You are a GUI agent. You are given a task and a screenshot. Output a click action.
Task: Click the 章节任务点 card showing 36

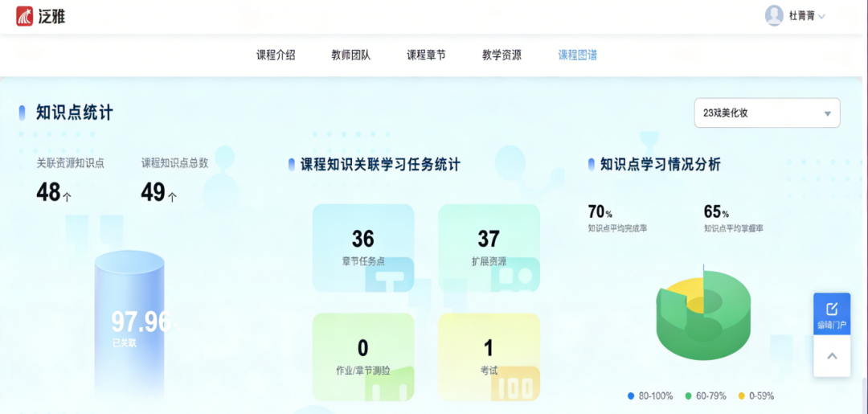(x=363, y=248)
